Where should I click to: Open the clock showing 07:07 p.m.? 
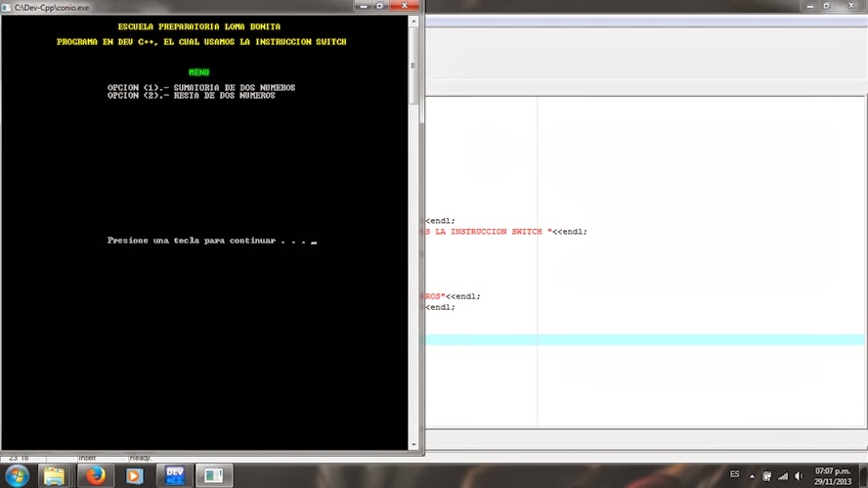point(832,476)
